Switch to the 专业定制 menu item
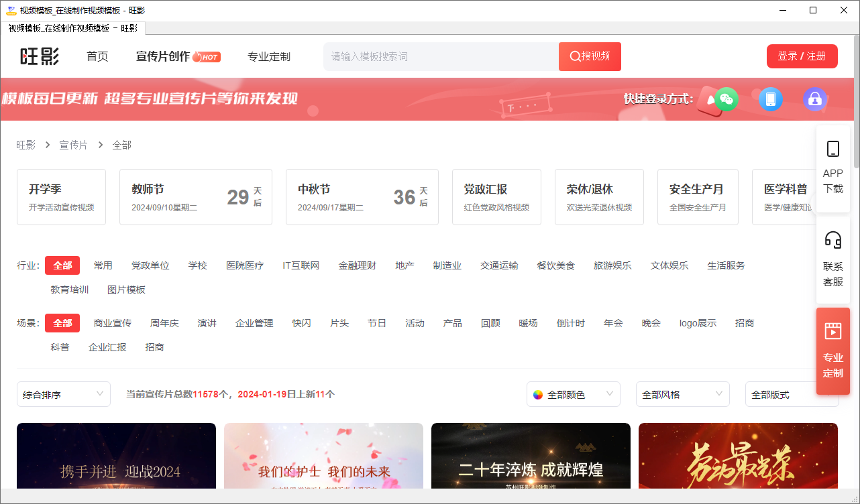This screenshot has width=860, height=504. 268,57
